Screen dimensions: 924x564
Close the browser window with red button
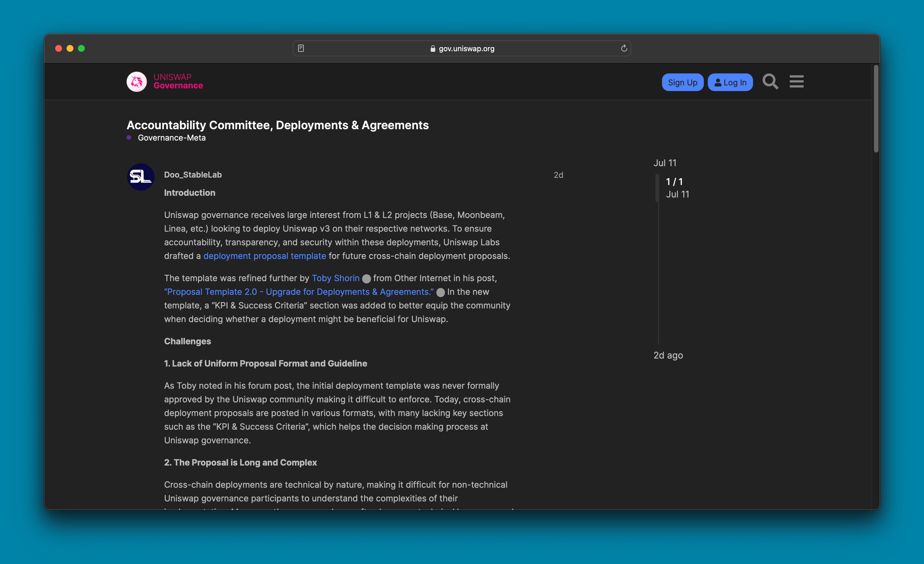pos(59,48)
